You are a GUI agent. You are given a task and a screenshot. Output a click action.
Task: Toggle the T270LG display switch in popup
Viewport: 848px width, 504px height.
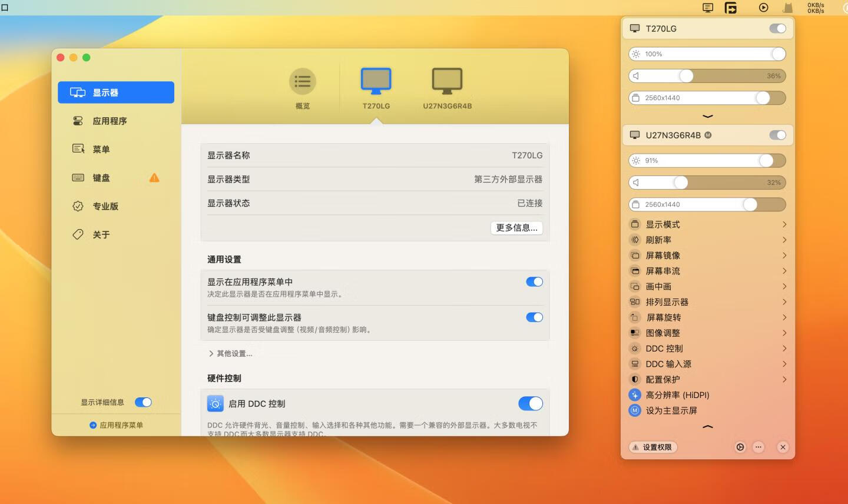pos(777,28)
